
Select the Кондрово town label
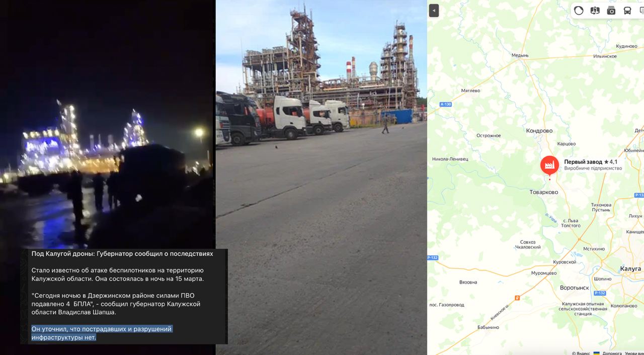point(539,131)
